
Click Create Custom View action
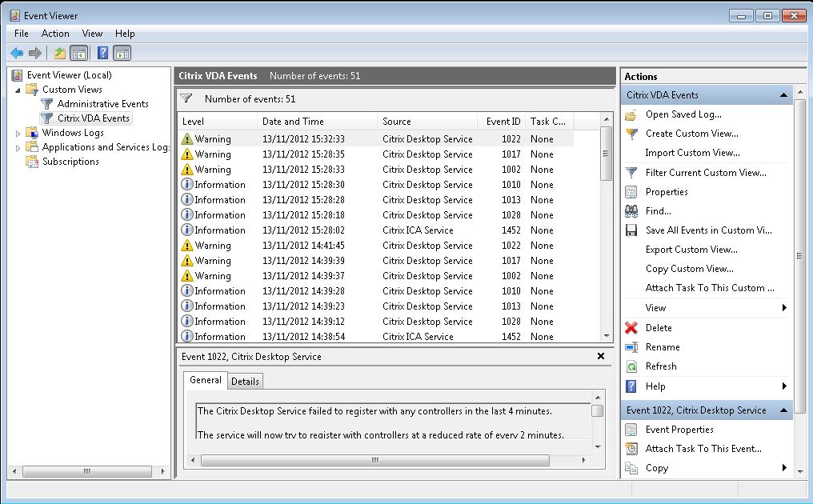(x=691, y=134)
